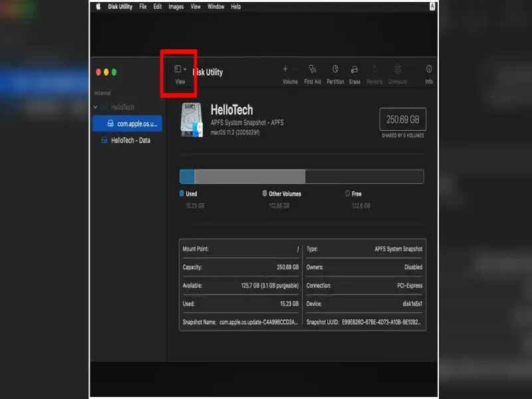Viewport: 532px width, 399px height.
Task: Click the Erase disk icon
Action: [x=354, y=70]
